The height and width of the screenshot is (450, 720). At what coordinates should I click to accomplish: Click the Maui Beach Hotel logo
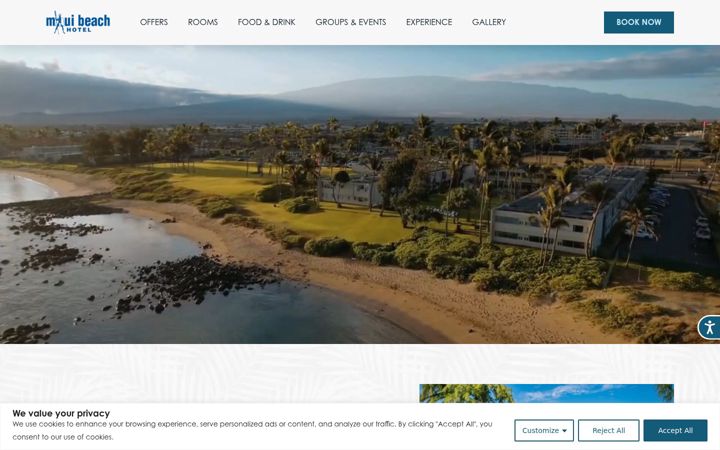(78, 22)
